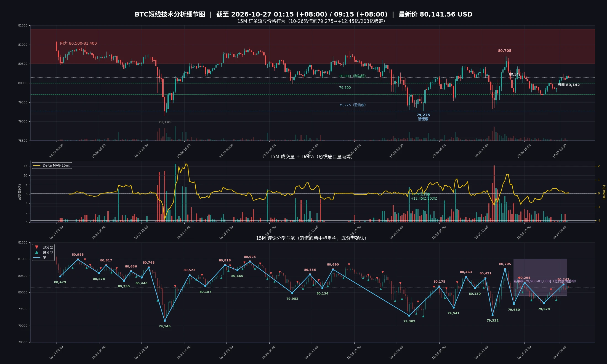Click the 79,541 low pivot marker
Screen dimensions: 607x364
(454, 307)
